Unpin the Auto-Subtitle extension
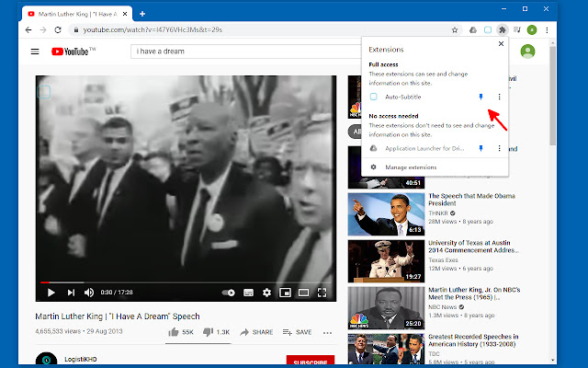The image size is (588, 368). 481,97
